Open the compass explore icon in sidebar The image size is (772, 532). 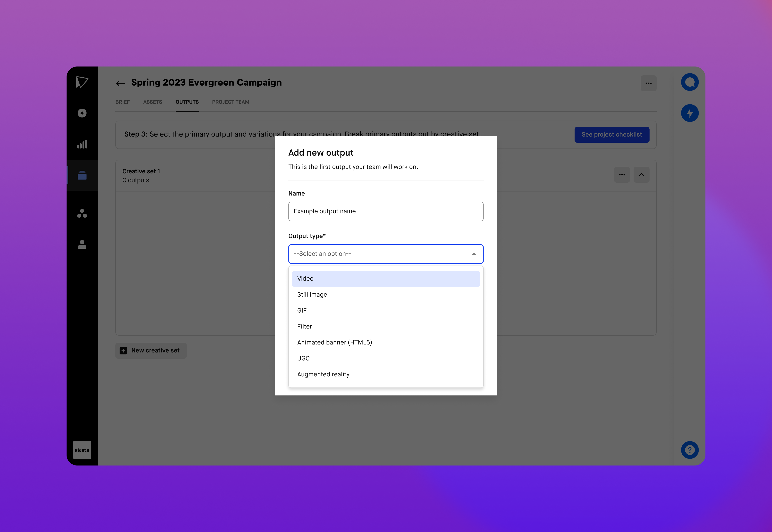coord(82,113)
